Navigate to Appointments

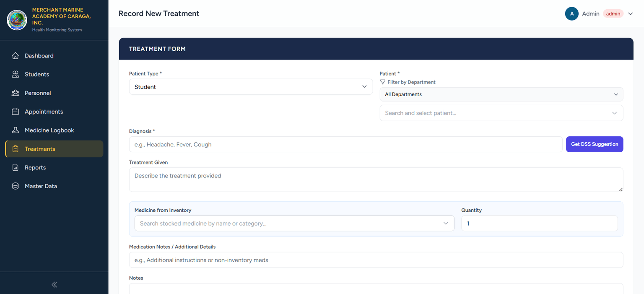tap(54, 112)
